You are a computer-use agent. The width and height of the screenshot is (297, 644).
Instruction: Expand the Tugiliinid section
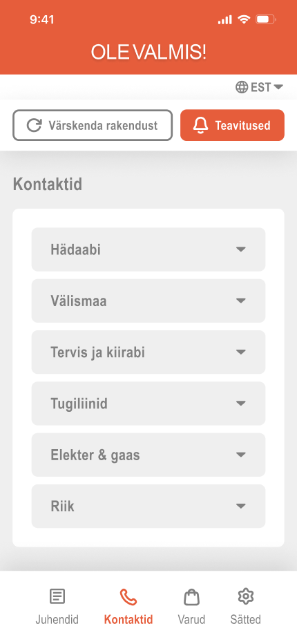[148, 404]
